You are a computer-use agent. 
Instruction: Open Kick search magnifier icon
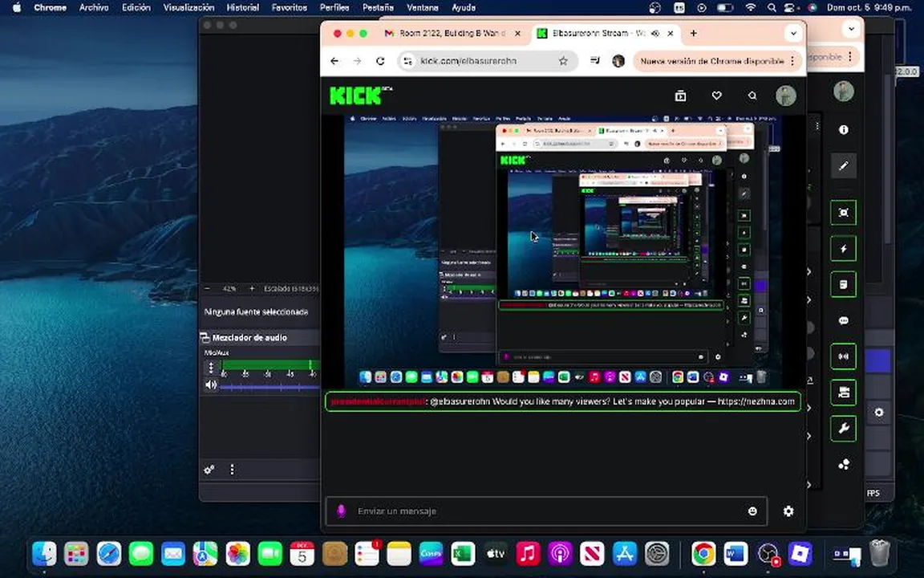pyautogui.click(x=752, y=96)
